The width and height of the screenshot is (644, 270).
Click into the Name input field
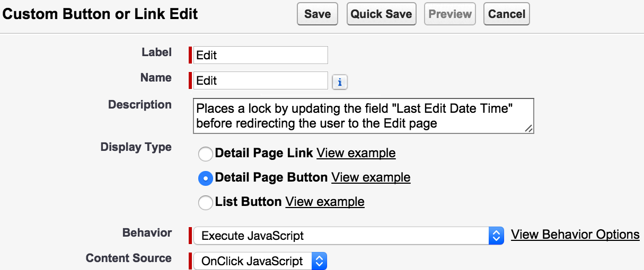pos(261,80)
